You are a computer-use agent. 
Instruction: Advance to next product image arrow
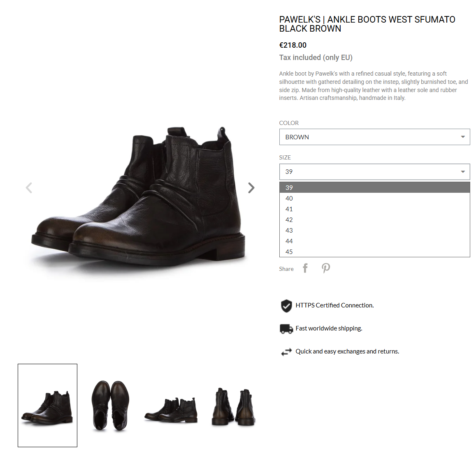[x=251, y=188]
